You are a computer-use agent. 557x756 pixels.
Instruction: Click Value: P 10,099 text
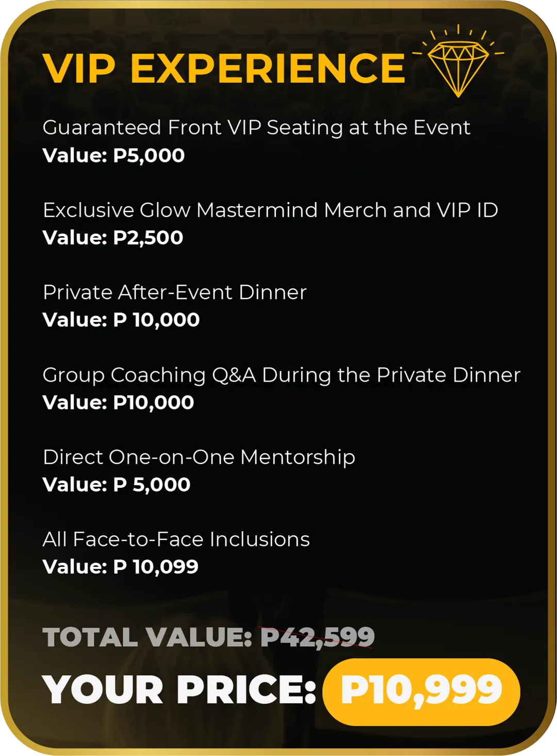120,567
